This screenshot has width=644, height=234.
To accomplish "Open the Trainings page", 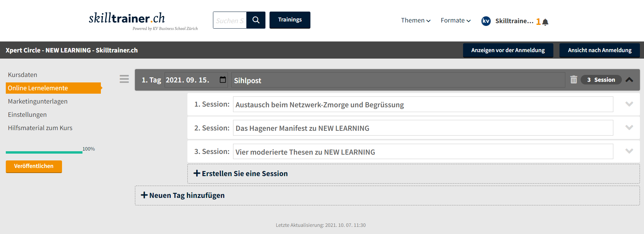I will click(x=290, y=20).
